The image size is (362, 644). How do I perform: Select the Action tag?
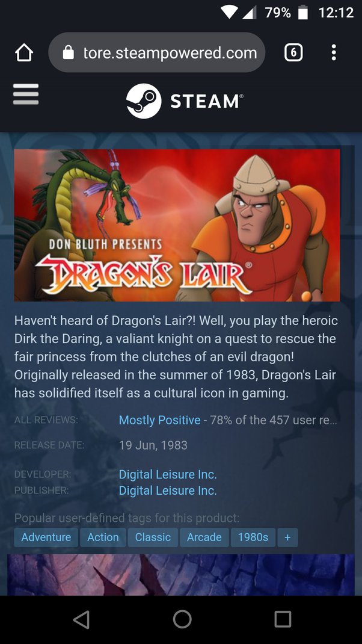click(x=103, y=537)
